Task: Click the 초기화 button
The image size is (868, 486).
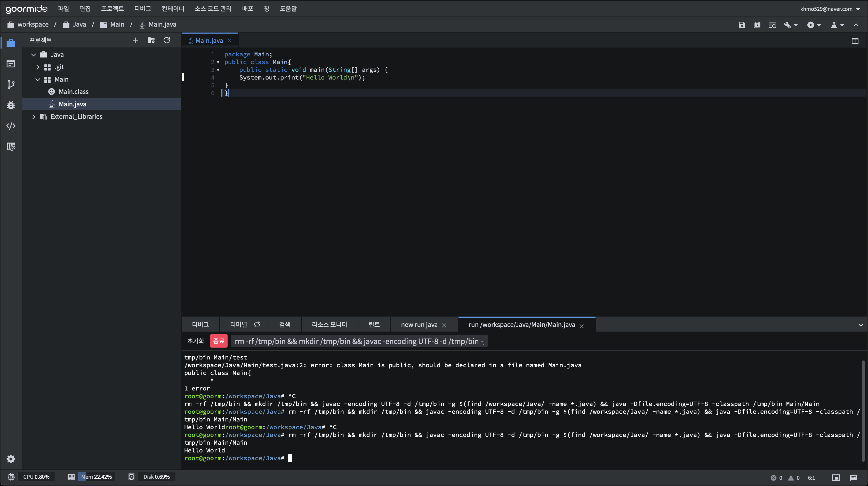Action: (196, 341)
